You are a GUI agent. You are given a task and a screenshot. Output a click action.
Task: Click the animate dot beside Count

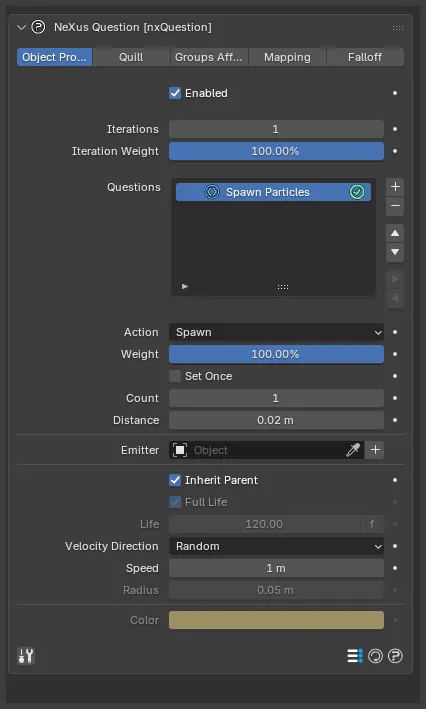(395, 398)
